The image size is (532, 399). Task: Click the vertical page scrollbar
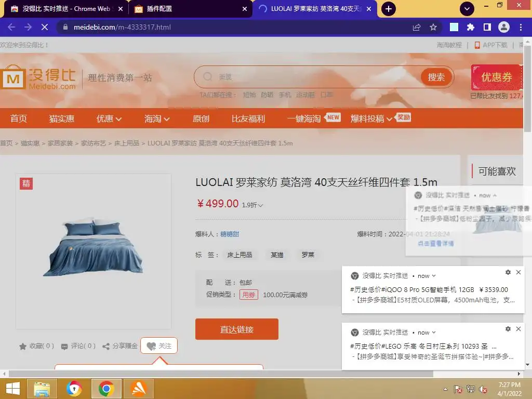tap(527, 89)
